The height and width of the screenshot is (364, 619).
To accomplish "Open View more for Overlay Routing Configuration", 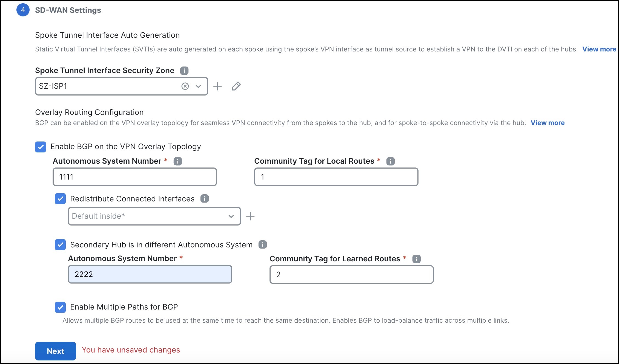I will (548, 123).
